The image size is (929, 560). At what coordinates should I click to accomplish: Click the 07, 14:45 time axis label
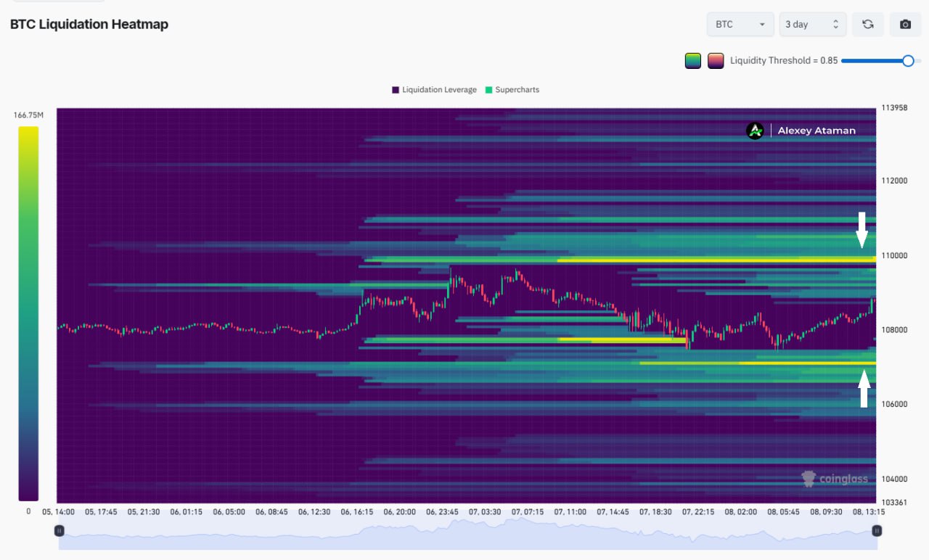(613, 511)
